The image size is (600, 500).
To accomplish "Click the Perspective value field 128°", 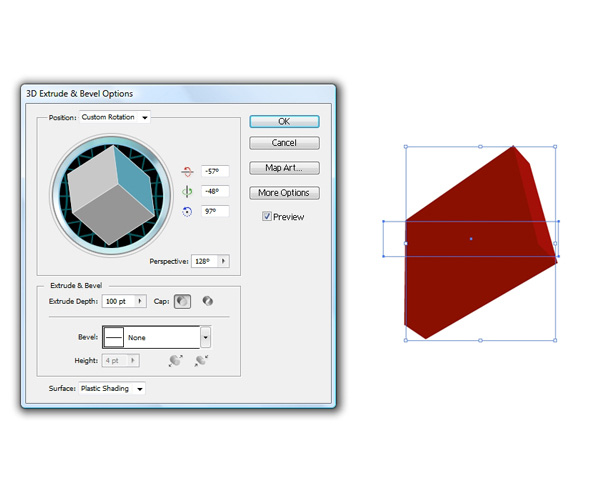I will coord(204,261).
